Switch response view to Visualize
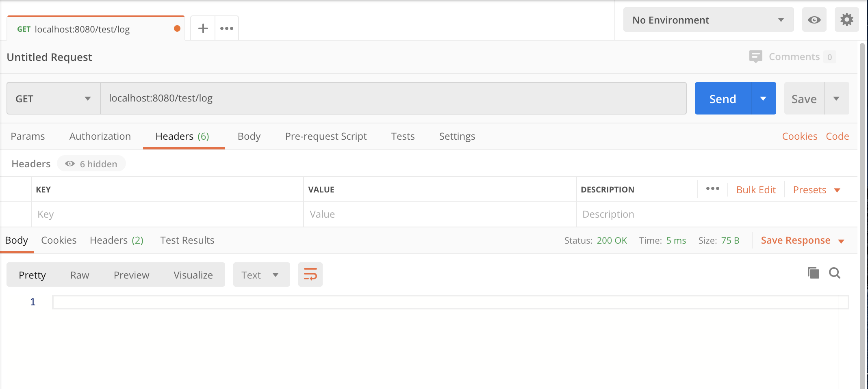Viewport: 868px width, 389px height. pyautogui.click(x=193, y=275)
